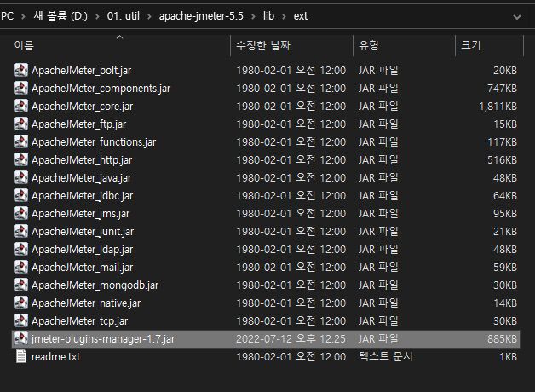Expand the chevron after lib in breadcrumb
Image resolution: width=535 pixels, height=392 pixels.
point(284,16)
